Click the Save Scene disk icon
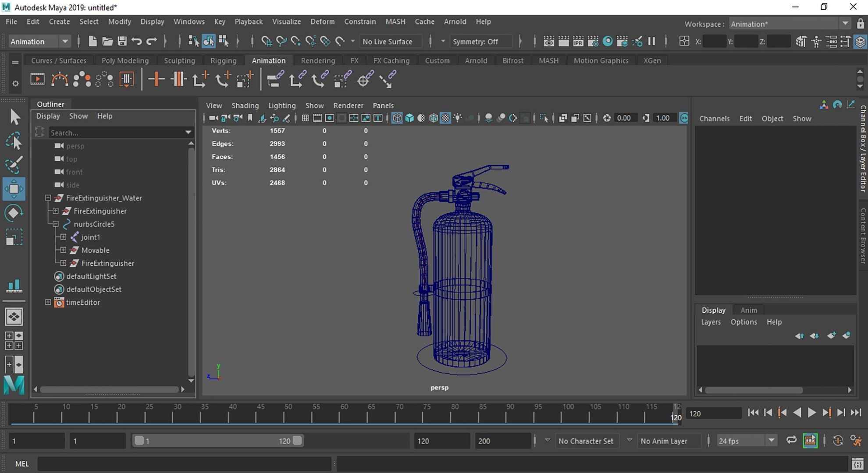 (122, 42)
